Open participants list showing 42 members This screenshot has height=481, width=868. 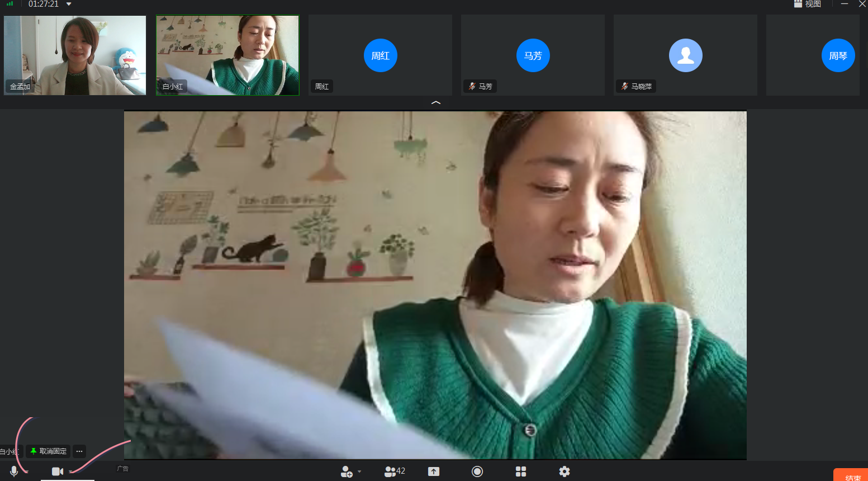(395, 471)
